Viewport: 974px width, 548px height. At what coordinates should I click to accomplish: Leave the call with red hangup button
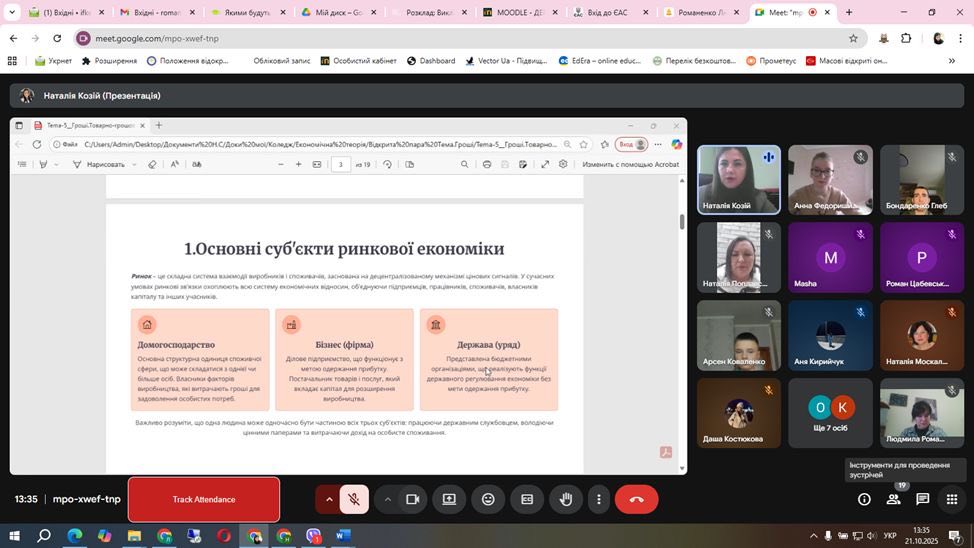point(637,500)
